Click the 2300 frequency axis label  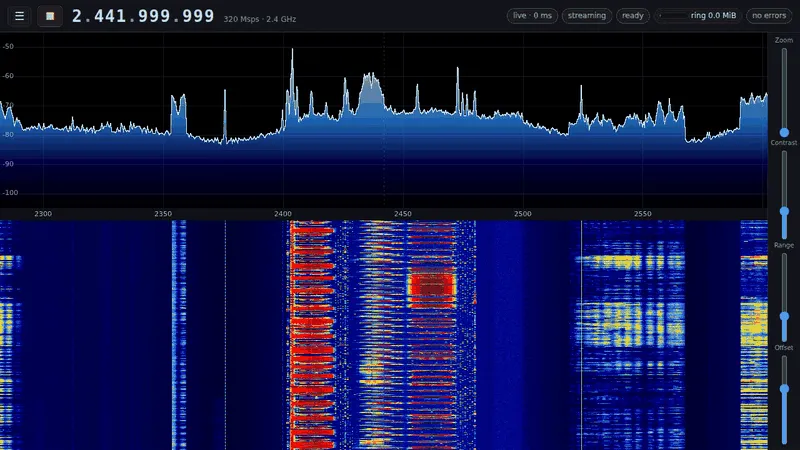click(x=43, y=214)
